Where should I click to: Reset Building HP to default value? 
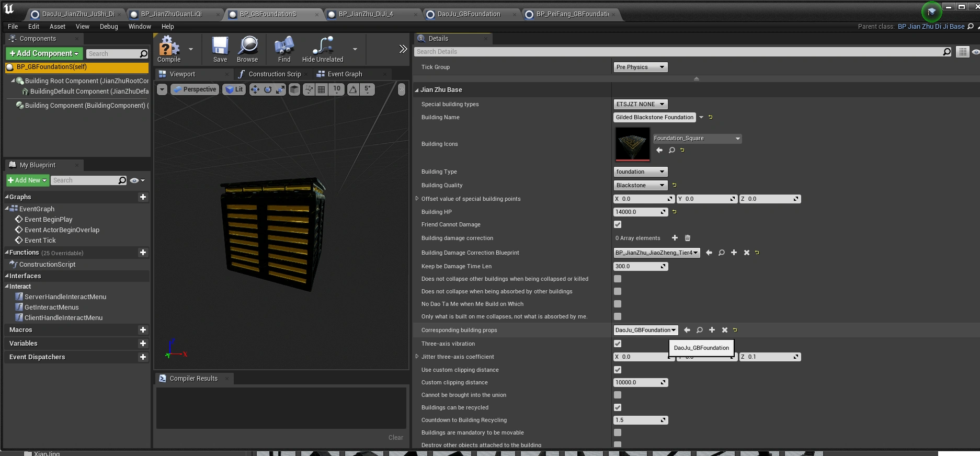pyautogui.click(x=675, y=212)
